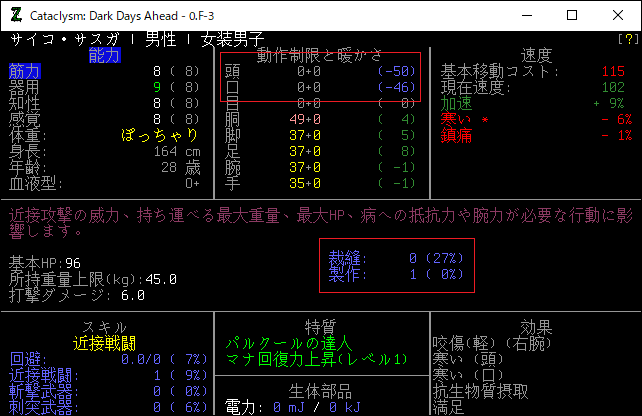The image size is (642, 416).
Task: Select the 動作制限と暖かさ section header
Action: tap(320, 55)
